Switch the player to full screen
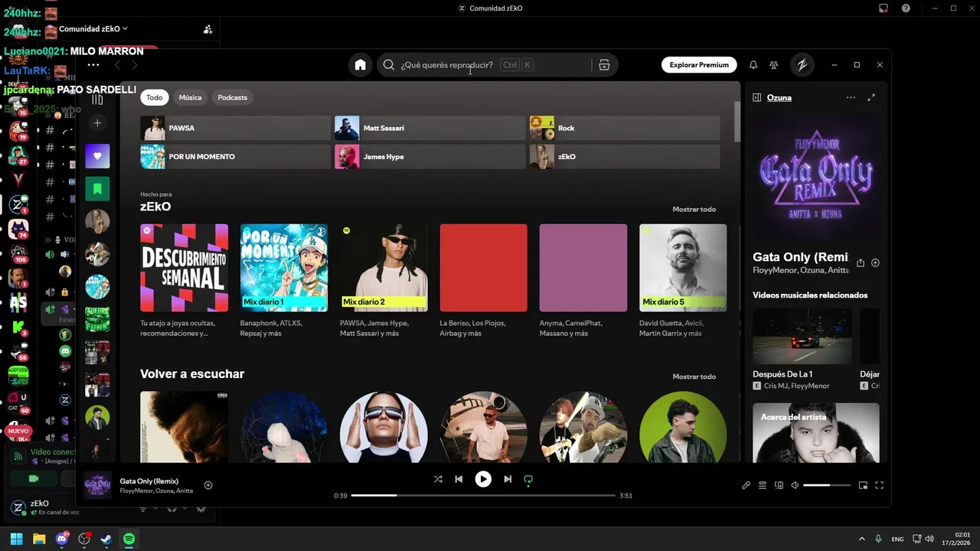 coord(879,485)
